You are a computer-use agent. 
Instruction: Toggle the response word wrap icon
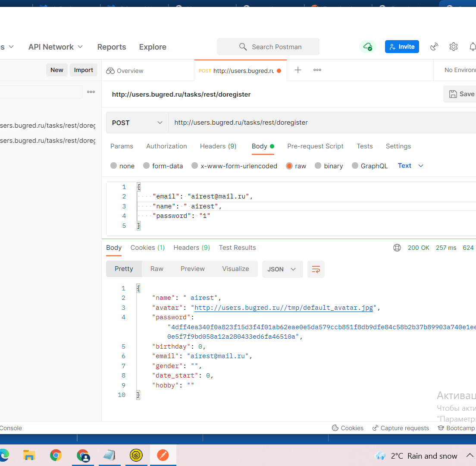click(316, 269)
